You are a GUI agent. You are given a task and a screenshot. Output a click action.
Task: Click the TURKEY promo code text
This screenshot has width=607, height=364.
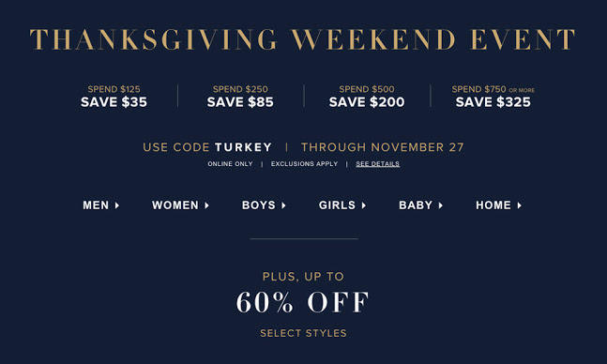point(243,147)
